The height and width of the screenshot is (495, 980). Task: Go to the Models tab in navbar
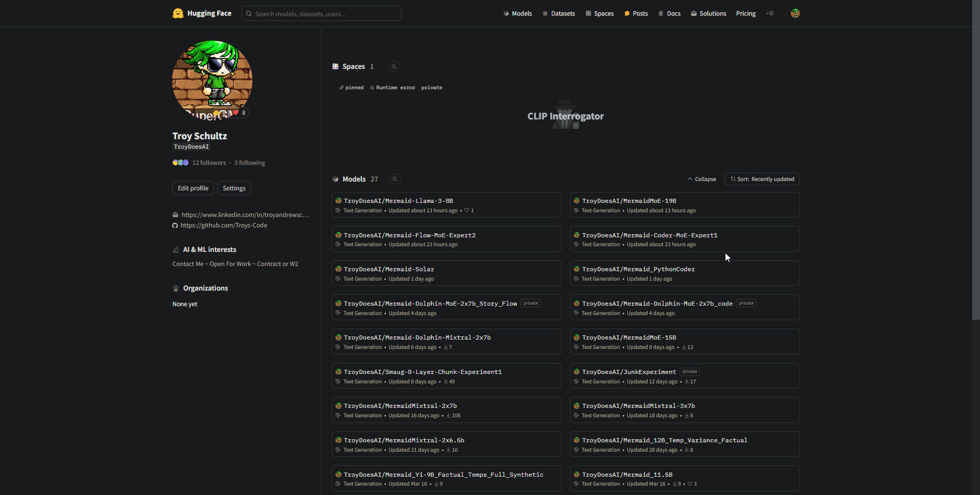pos(517,14)
